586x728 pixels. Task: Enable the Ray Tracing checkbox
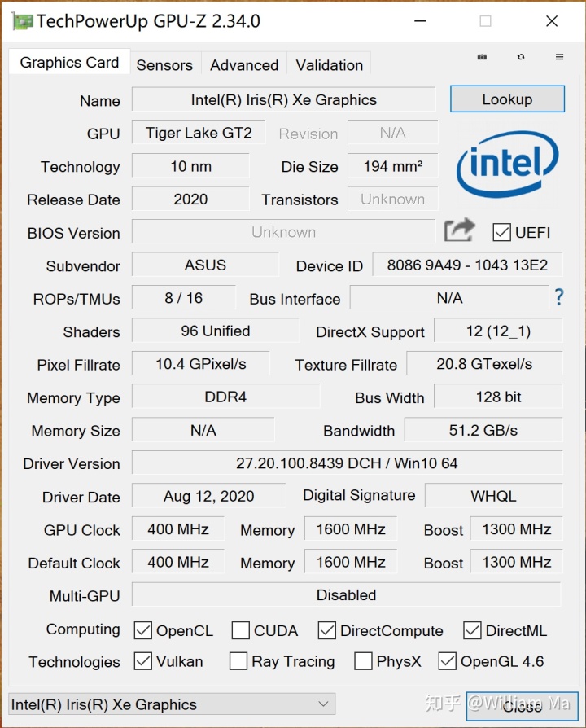click(x=238, y=661)
